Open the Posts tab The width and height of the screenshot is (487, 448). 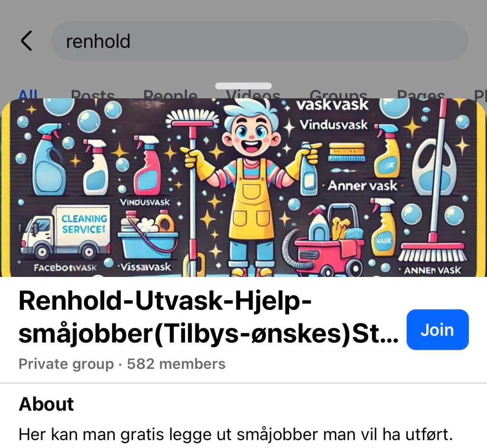(93, 94)
